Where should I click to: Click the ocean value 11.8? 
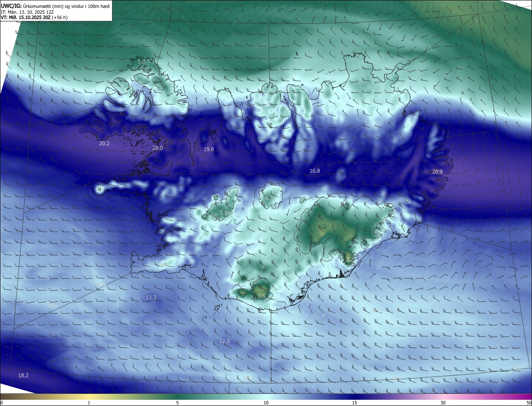click(x=319, y=316)
